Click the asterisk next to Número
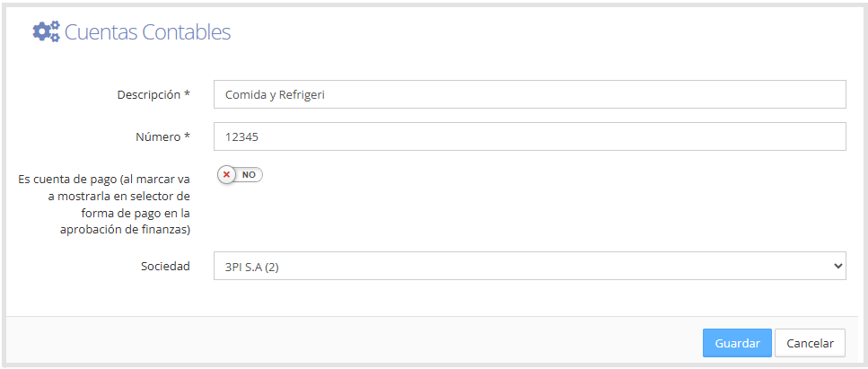The image size is (868, 369). 187,136
